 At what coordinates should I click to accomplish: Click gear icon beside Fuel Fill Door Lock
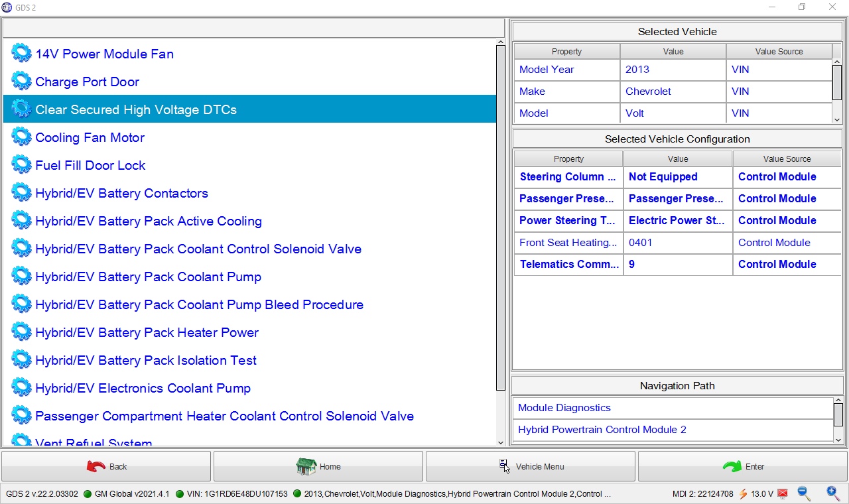(21, 165)
